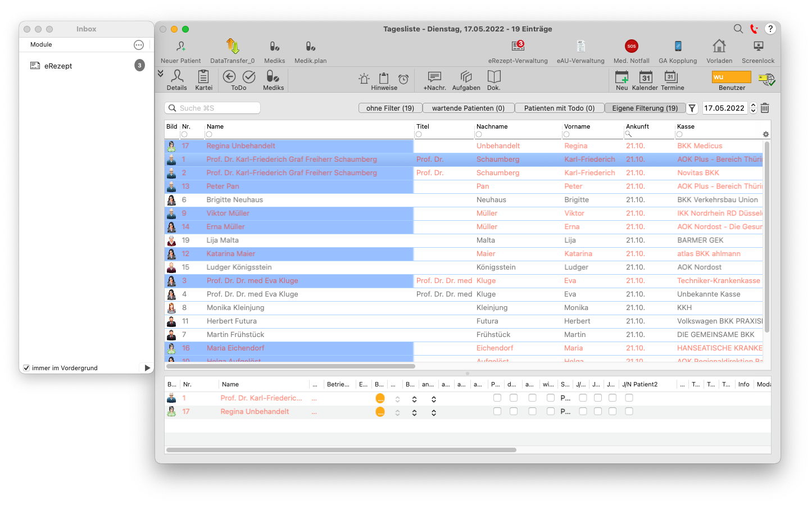Trigger Med. Notfall SOS icon
Image resolution: width=812 pixels, height=505 pixels.
point(632,46)
